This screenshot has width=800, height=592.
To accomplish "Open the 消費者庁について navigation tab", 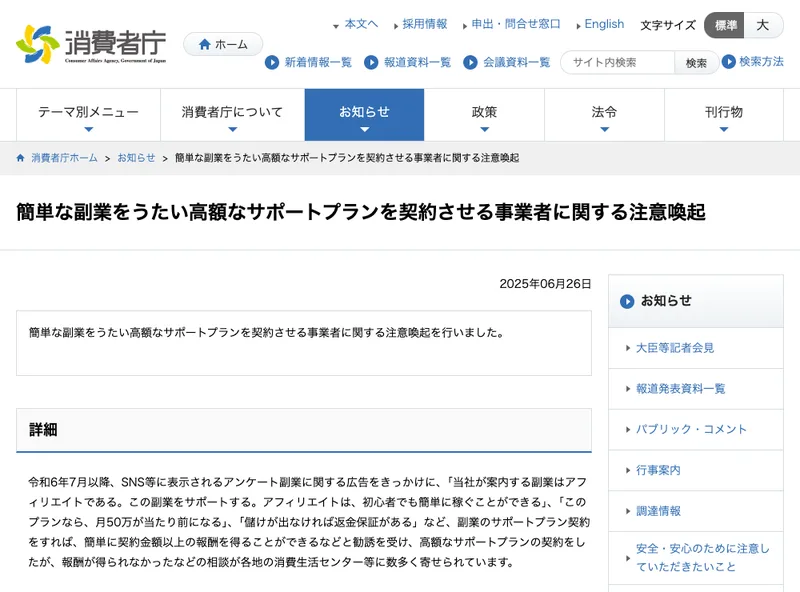I will pos(233,115).
